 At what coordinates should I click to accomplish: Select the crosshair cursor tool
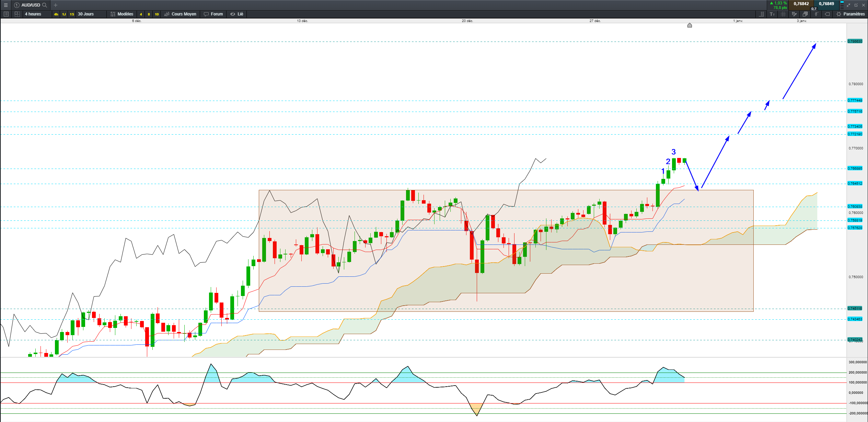pyautogui.click(x=783, y=14)
